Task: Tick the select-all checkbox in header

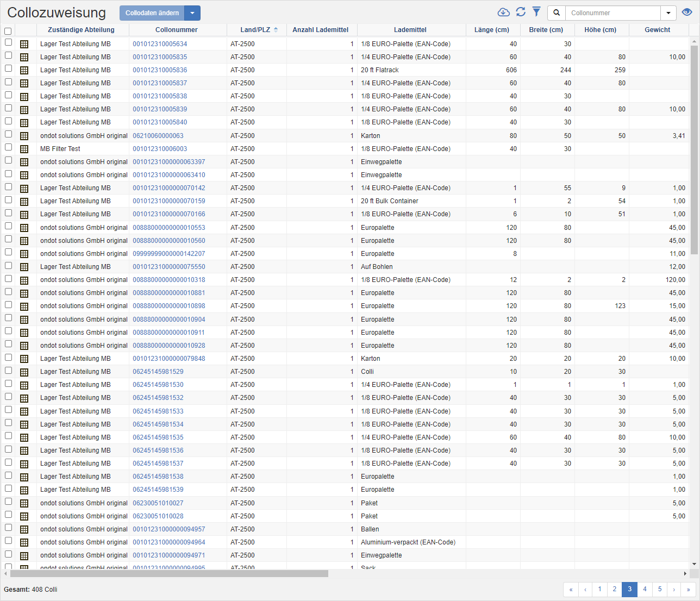Action: (x=8, y=31)
